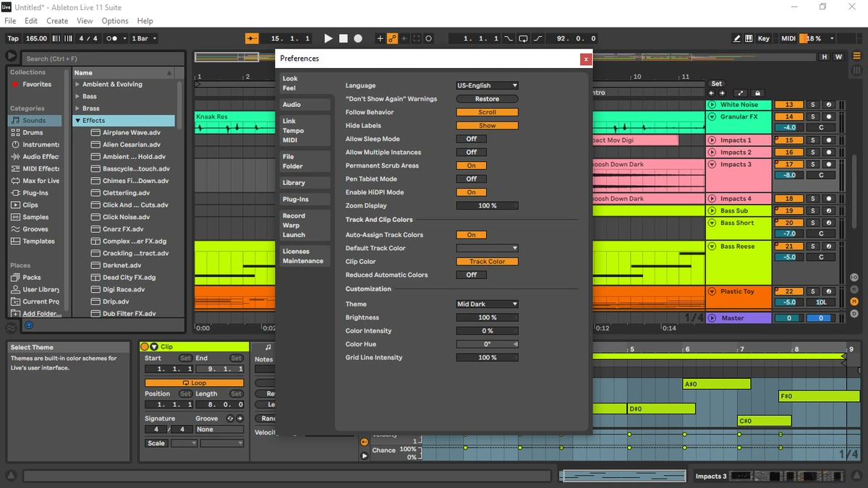868x488 pixels.
Task: Open the File menu
Action: point(10,21)
